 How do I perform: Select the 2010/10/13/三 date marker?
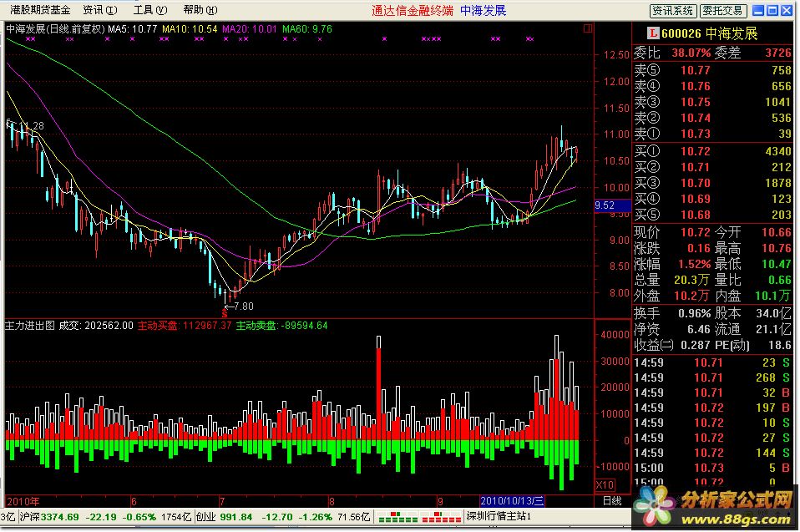tap(512, 501)
